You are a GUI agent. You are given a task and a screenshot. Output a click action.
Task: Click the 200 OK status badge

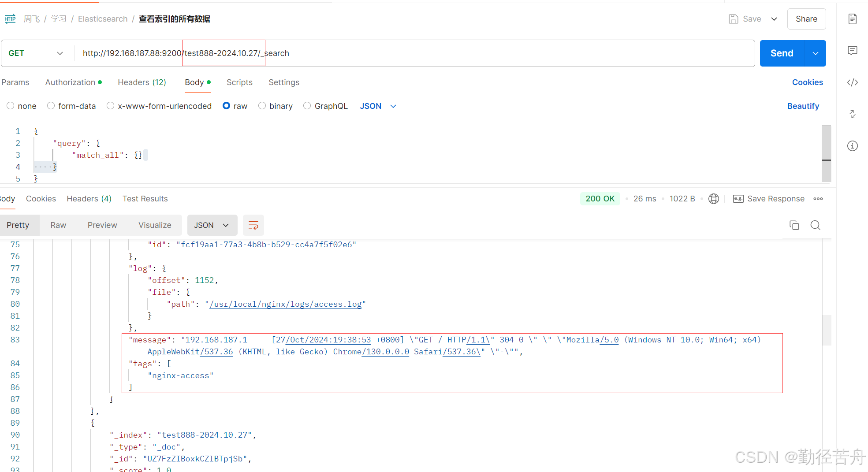[600, 199]
